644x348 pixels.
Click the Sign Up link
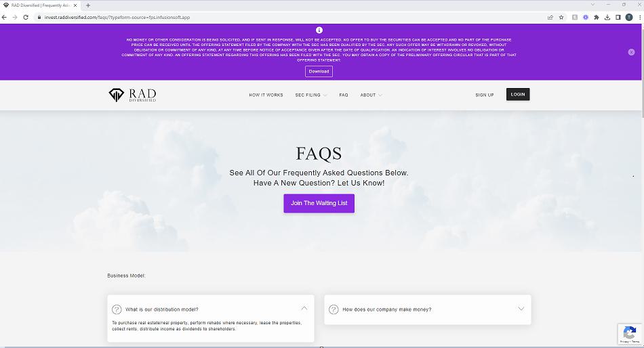[x=485, y=95]
